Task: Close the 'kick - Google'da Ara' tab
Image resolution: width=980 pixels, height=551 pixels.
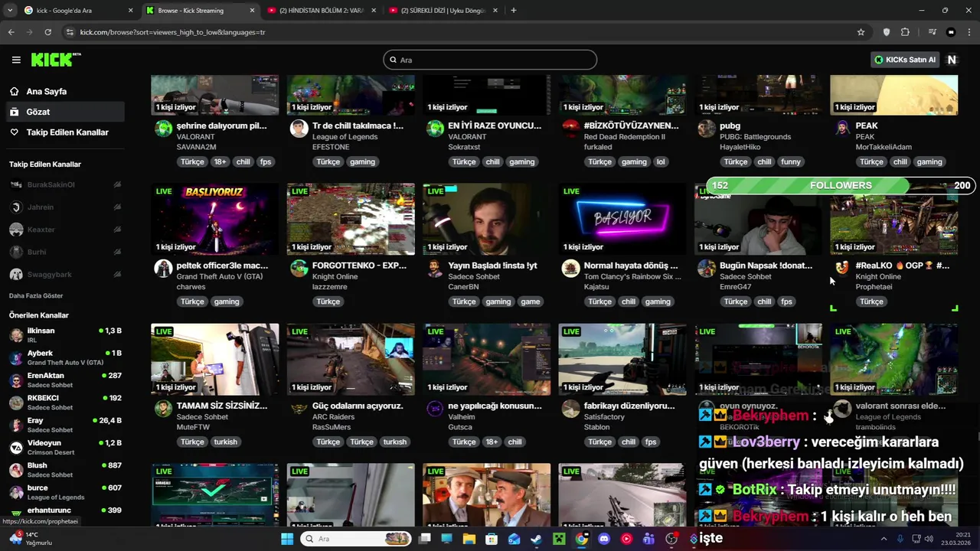Action: coord(130,11)
